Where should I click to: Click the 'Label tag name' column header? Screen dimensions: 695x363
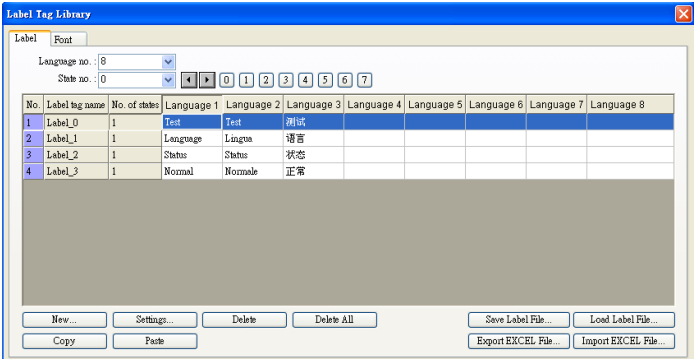pyautogui.click(x=76, y=105)
